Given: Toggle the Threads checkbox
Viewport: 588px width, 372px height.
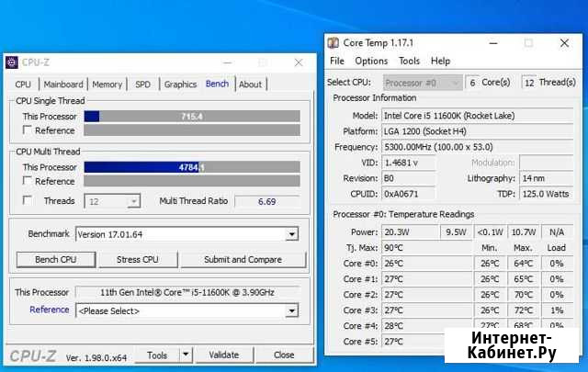Looking at the screenshot, I should pyautogui.click(x=27, y=200).
